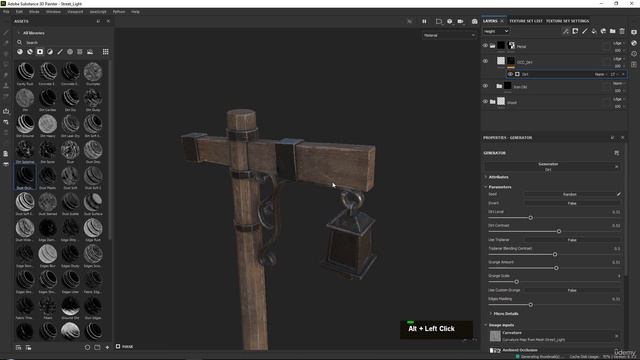Switch to the Texture Set List tab
640x360 pixels.
[x=526, y=21]
